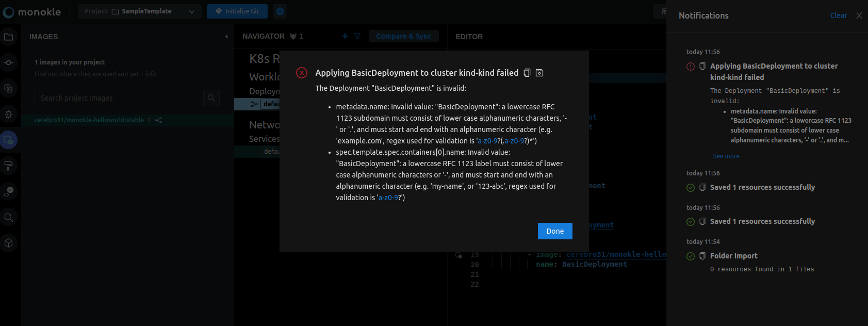Copy the second 'Saved 1 resources successfully' notification
Viewport: 868px width, 326px height.
pyautogui.click(x=702, y=222)
